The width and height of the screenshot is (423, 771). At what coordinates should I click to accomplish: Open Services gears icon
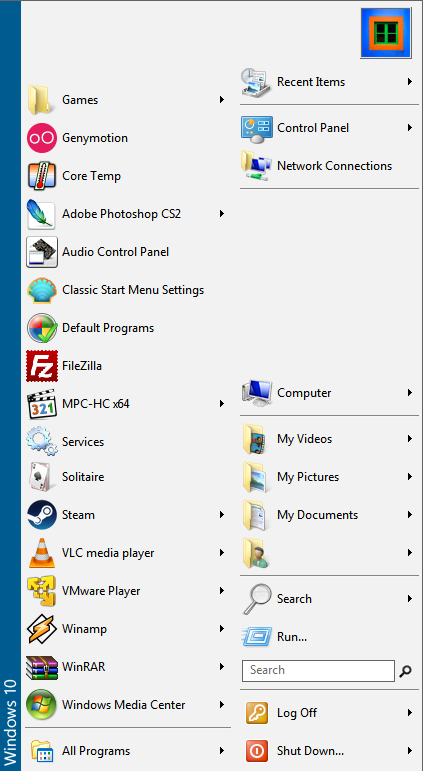point(42,442)
